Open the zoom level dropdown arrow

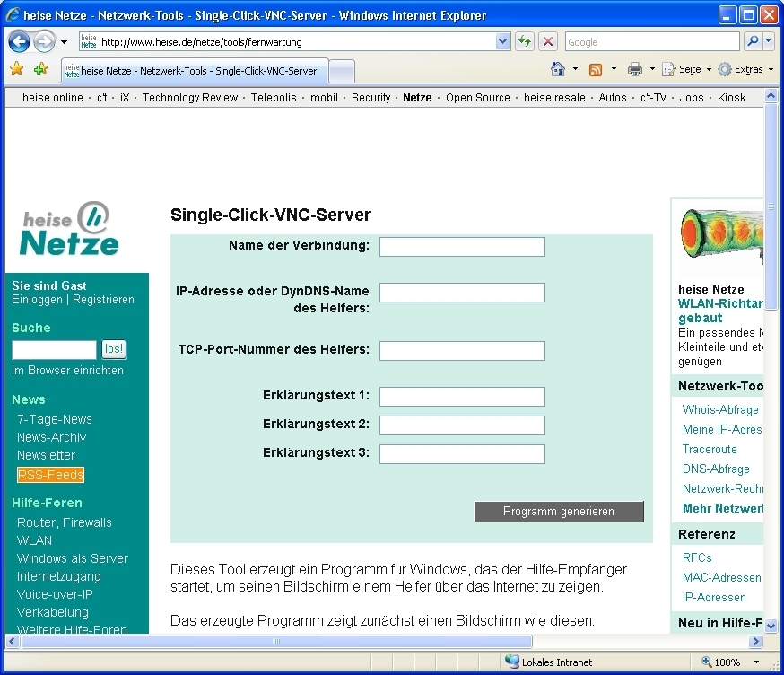tap(756, 662)
